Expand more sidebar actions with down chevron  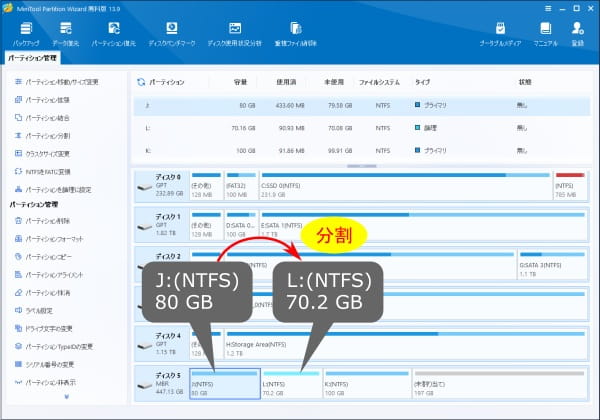tap(67, 397)
